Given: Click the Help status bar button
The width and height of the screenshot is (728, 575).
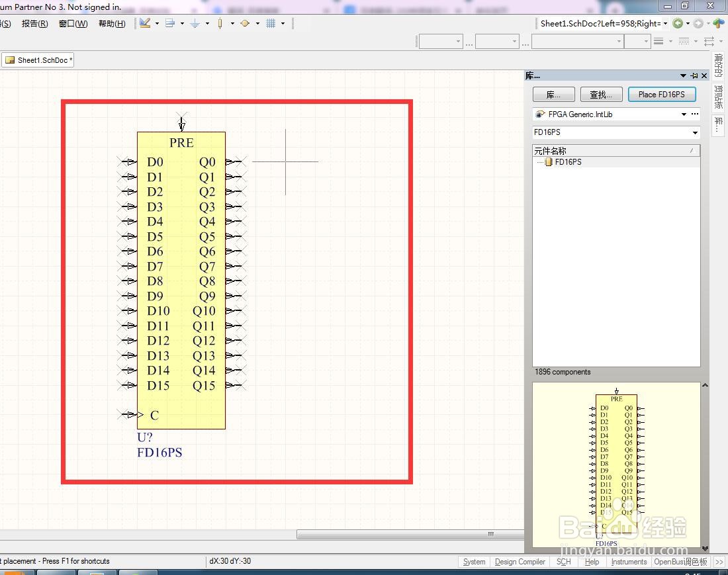Looking at the screenshot, I should pyautogui.click(x=592, y=562).
